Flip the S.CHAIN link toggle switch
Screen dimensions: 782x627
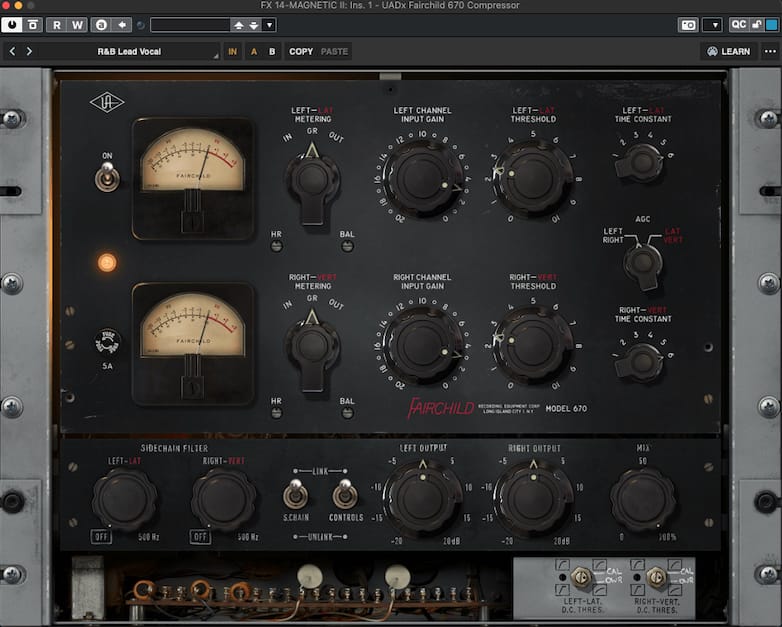tap(296, 494)
